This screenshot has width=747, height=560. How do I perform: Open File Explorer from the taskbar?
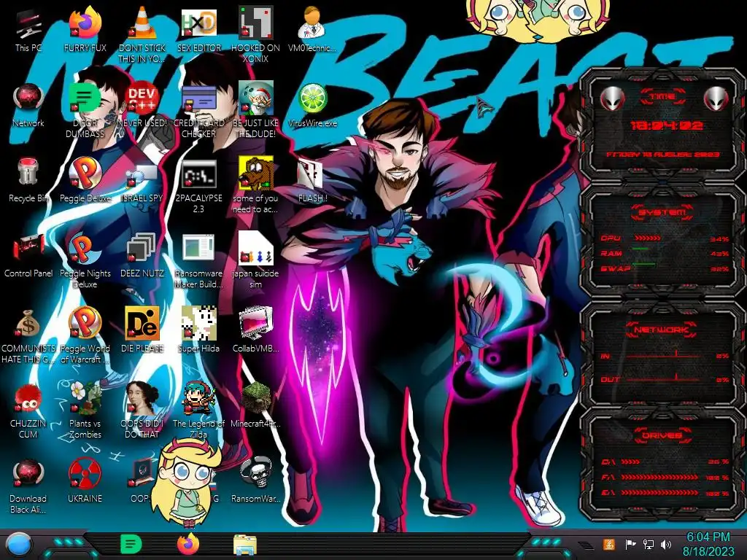click(245, 545)
